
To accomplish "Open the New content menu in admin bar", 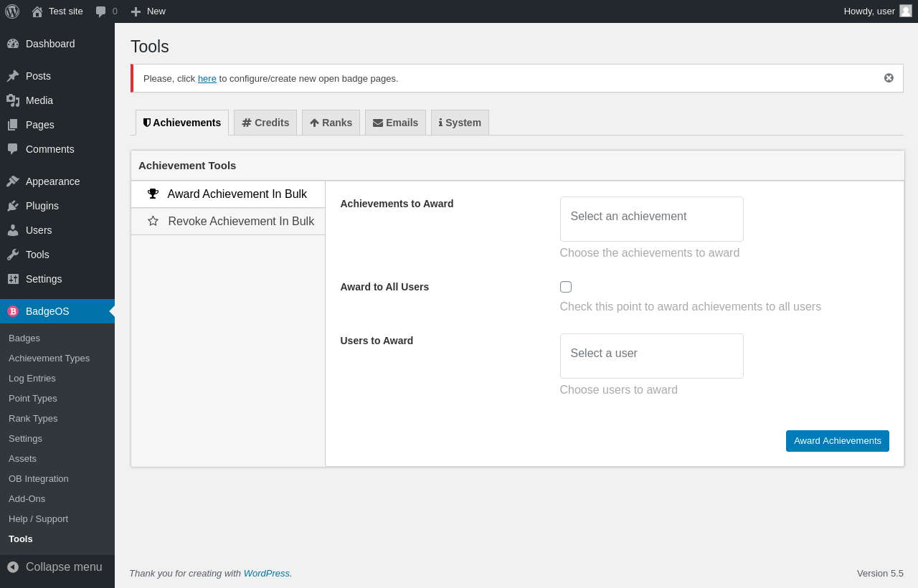I will click(148, 11).
